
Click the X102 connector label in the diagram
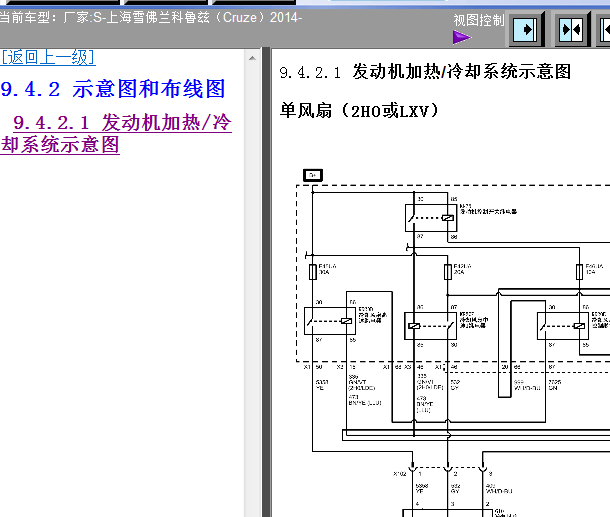[x=400, y=474]
